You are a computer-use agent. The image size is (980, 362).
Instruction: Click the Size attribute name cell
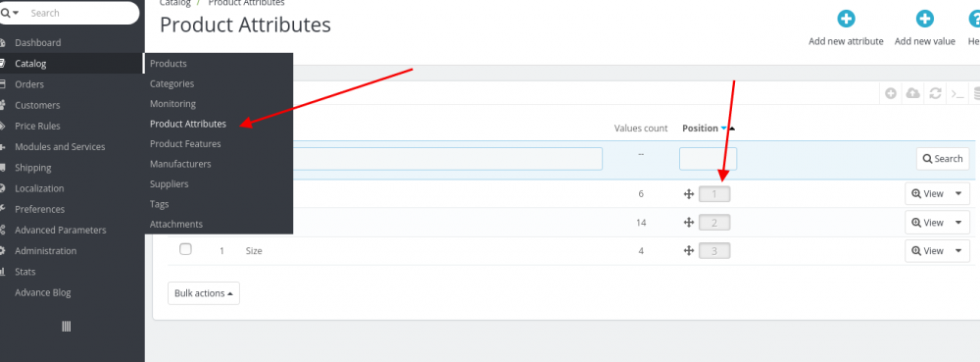pos(254,251)
